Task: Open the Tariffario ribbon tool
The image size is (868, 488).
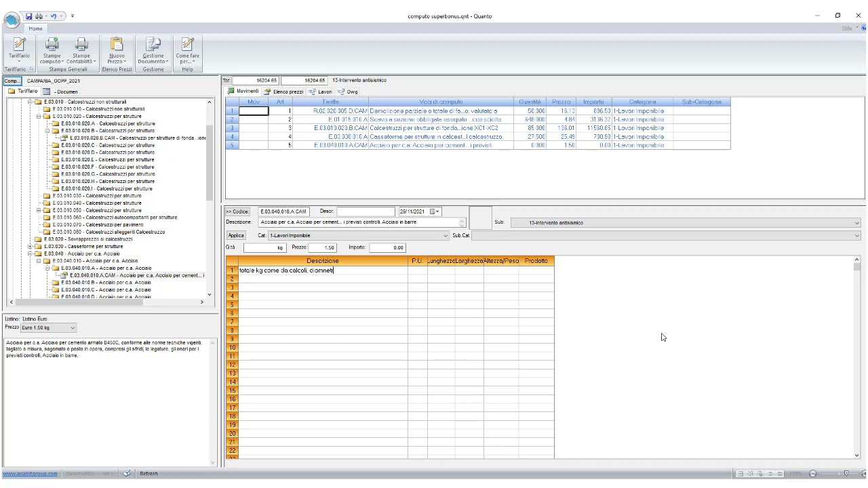Action: (x=19, y=50)
